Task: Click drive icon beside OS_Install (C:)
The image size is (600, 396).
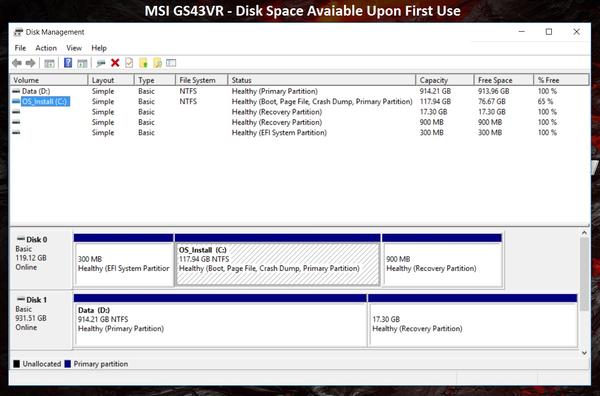Action: tap(16, 101)
